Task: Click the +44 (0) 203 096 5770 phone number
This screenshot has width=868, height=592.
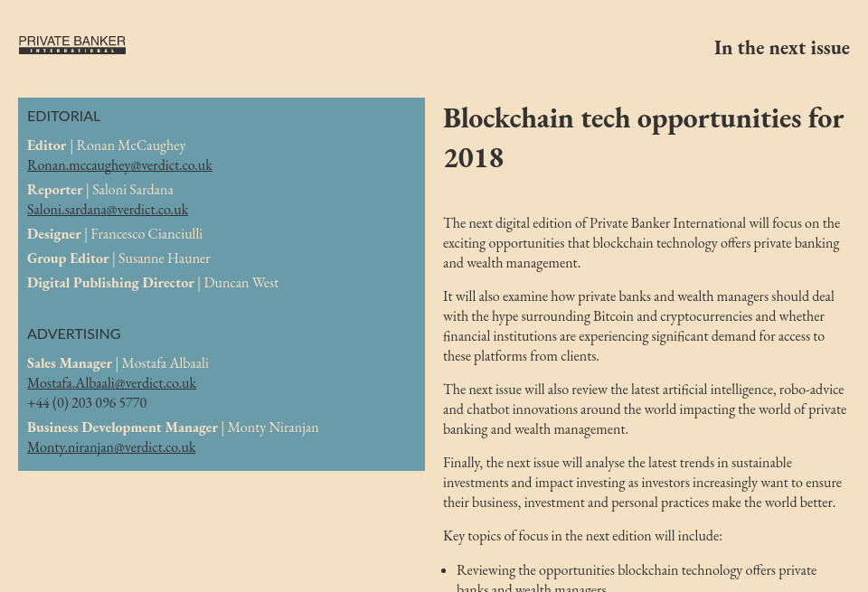Action: pos(87,403)
